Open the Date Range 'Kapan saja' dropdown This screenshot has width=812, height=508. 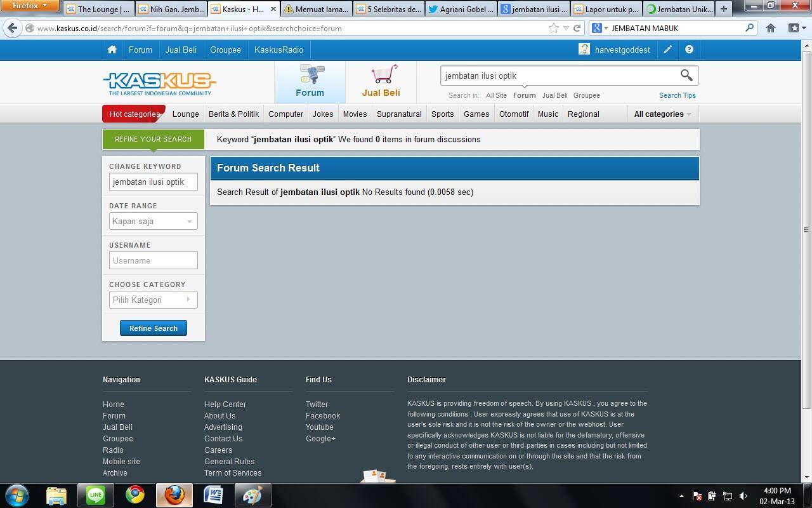click(x=153, y=221)
